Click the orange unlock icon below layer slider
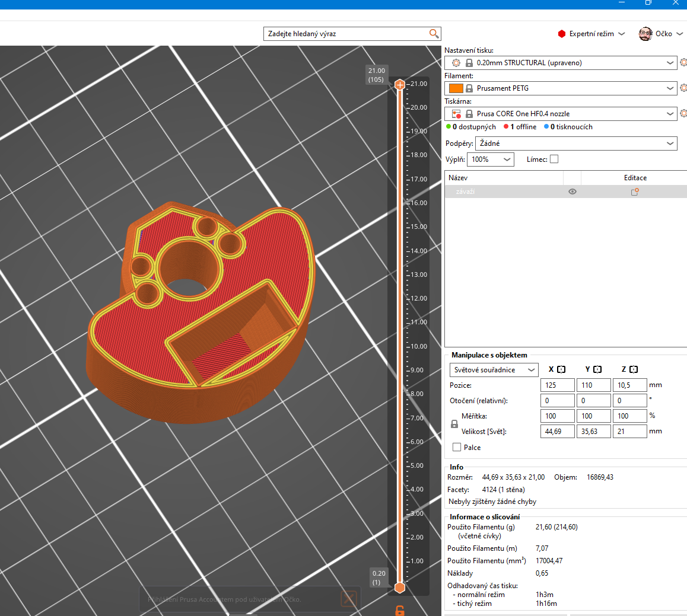Image resolution: width=687 pixels, height=616 pixels. [x=400, y=611]
